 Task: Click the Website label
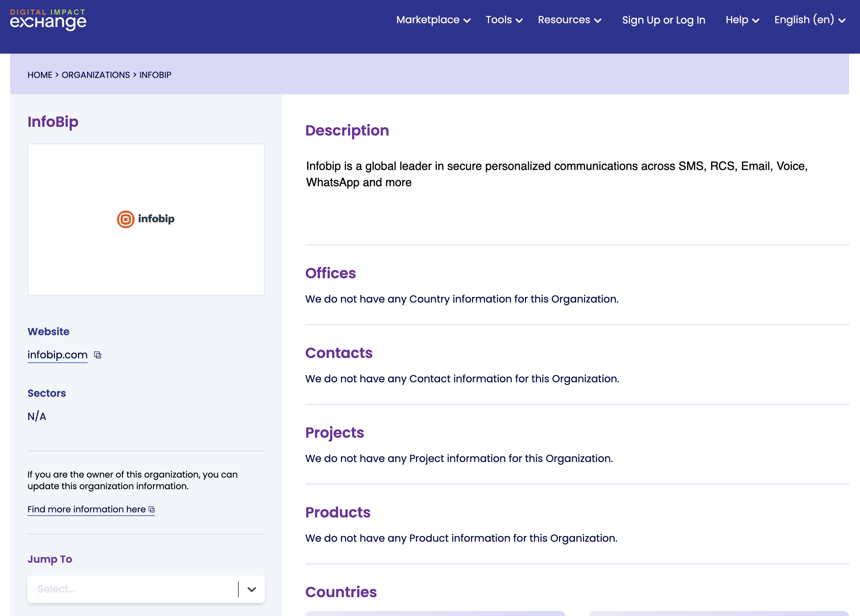[x=48, y=332]
